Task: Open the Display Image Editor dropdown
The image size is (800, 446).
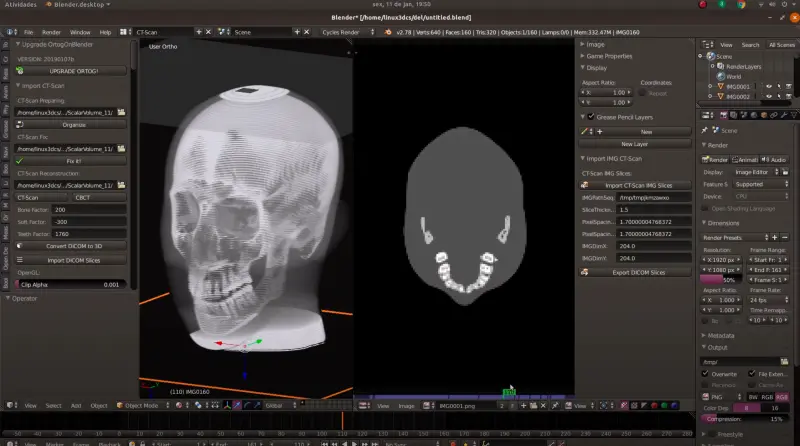Action: point(757,172)
